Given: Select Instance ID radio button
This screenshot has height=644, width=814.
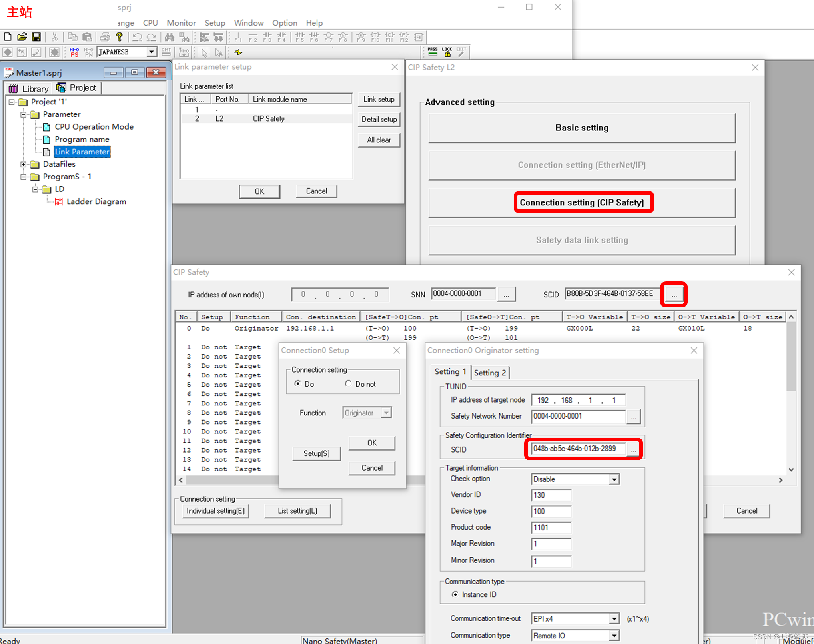Looking at the screenshot, I should click(455, 594).
